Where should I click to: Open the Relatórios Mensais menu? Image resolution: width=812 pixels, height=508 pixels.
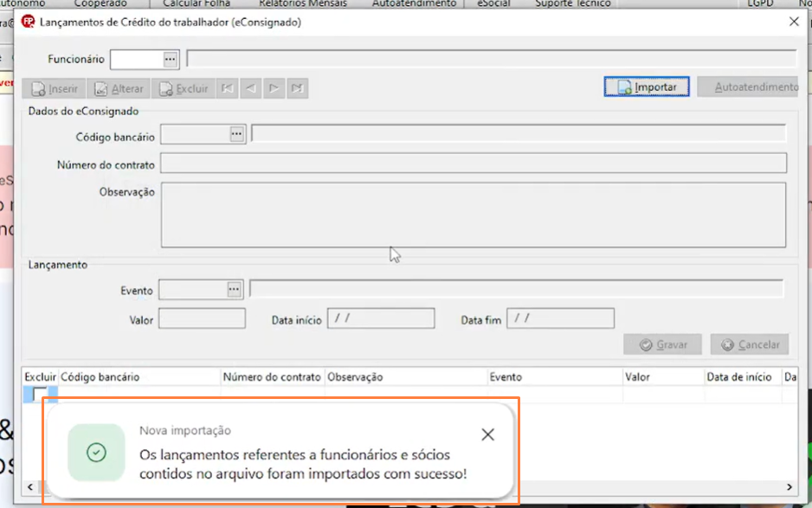(303, 3)
